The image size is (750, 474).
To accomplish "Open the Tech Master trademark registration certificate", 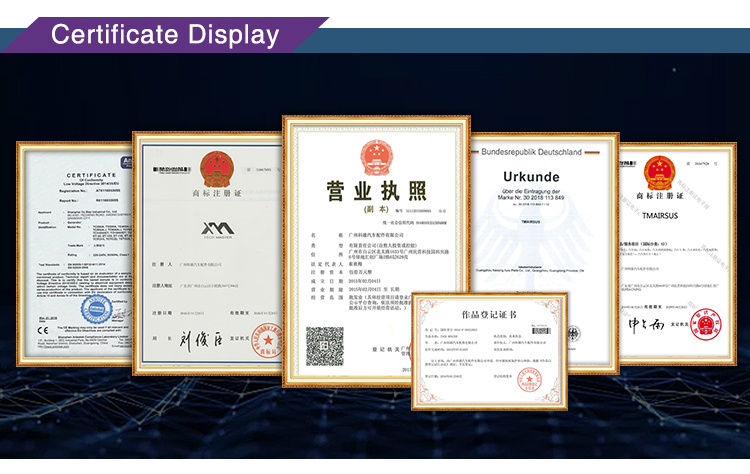I will [208, 254].
